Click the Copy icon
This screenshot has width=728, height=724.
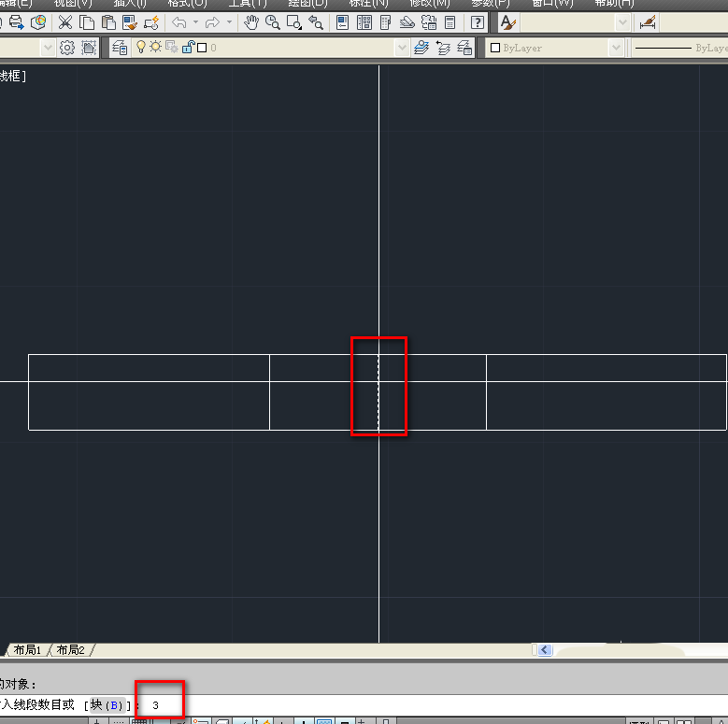click(x=87, y=21)
